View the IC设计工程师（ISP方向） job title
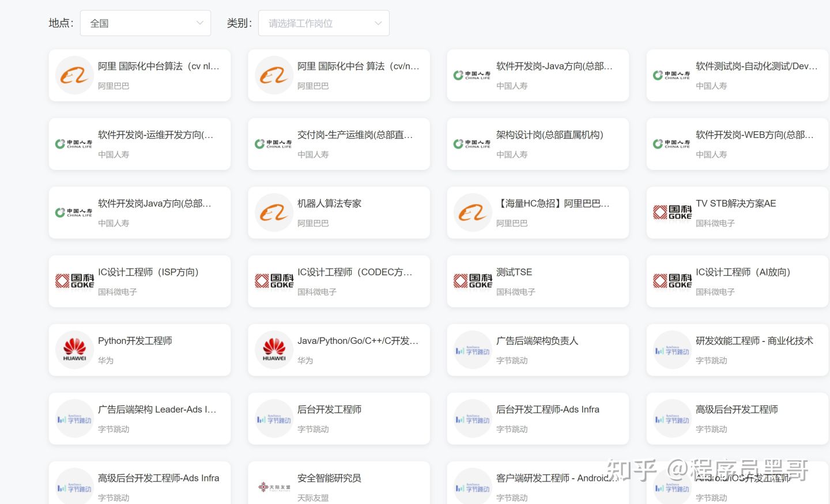Screen dimensions: 830x504 click(148, 272)
